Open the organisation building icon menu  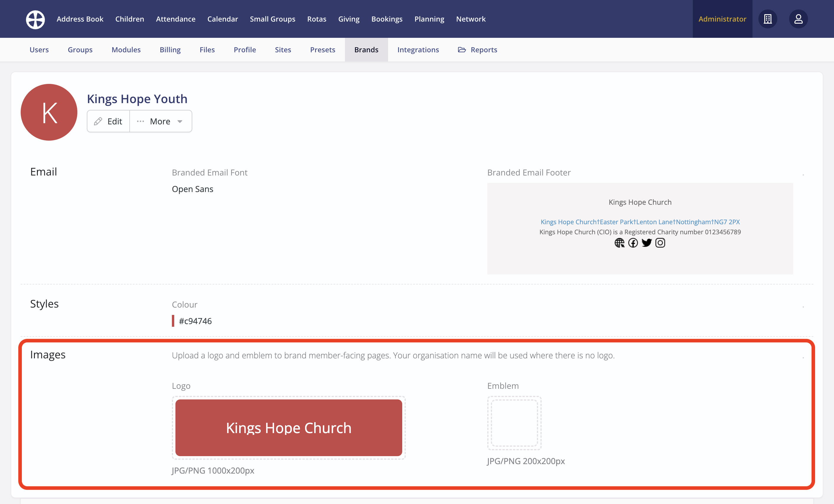[x=767, y=19]
